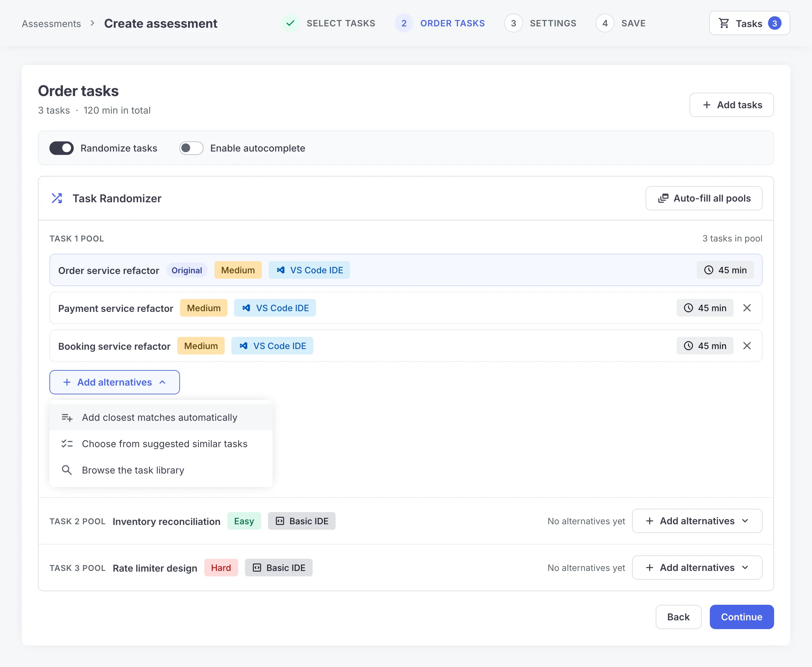Select the Order Tasks step
Viewport: 812px width, 667px height.
[x=439, y=23]
